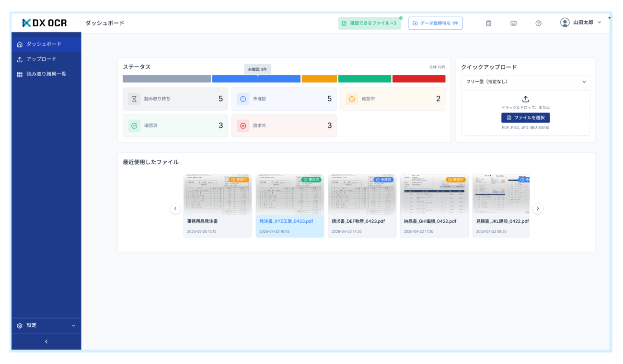Click the user avatar icon
The image size is (623, 364).
click(x=565, y=23)
